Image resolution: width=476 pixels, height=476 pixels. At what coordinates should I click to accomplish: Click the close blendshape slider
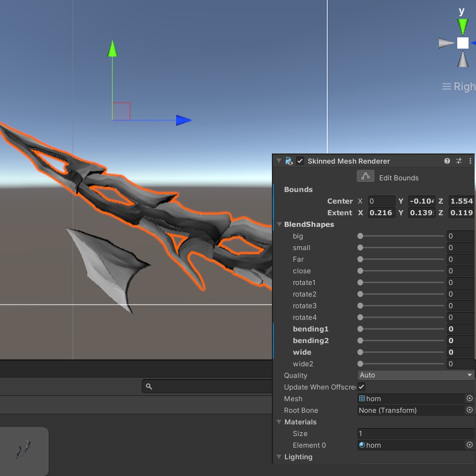click(401, 271)
